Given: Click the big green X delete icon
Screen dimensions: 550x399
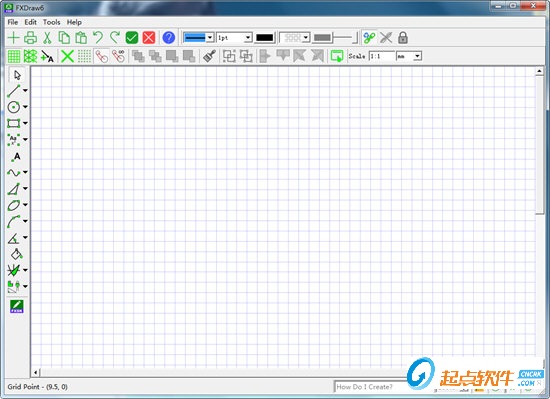Looking at the screenshot, I should (67, 56).
